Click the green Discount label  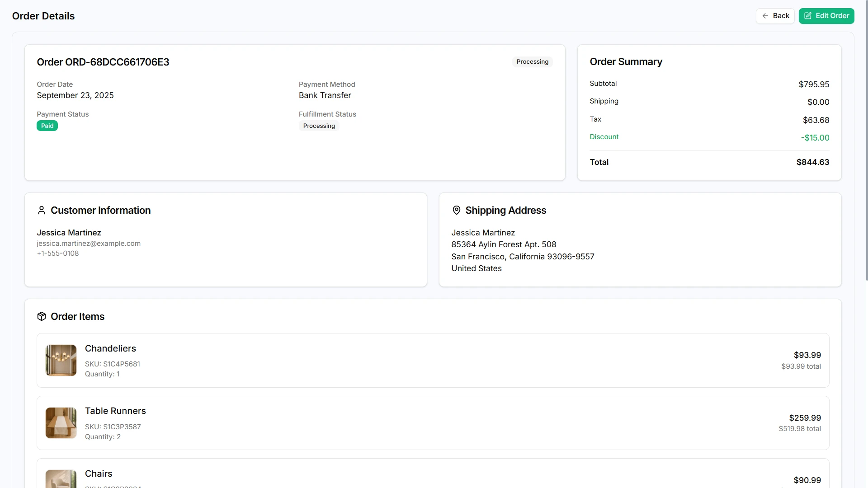tap(604, 137)
